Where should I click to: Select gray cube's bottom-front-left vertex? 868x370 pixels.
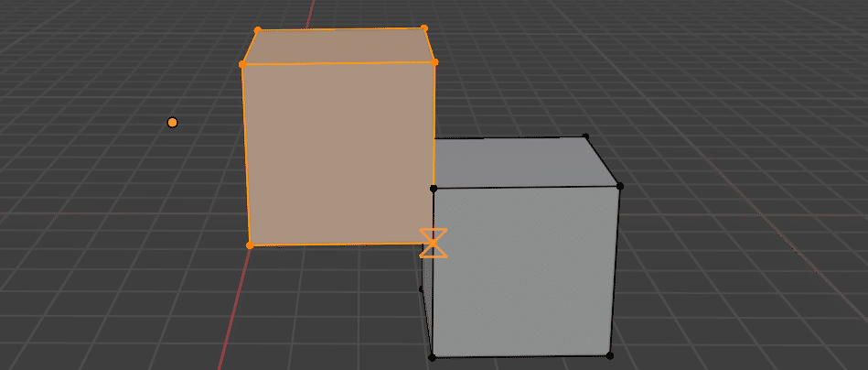point(432,358)
